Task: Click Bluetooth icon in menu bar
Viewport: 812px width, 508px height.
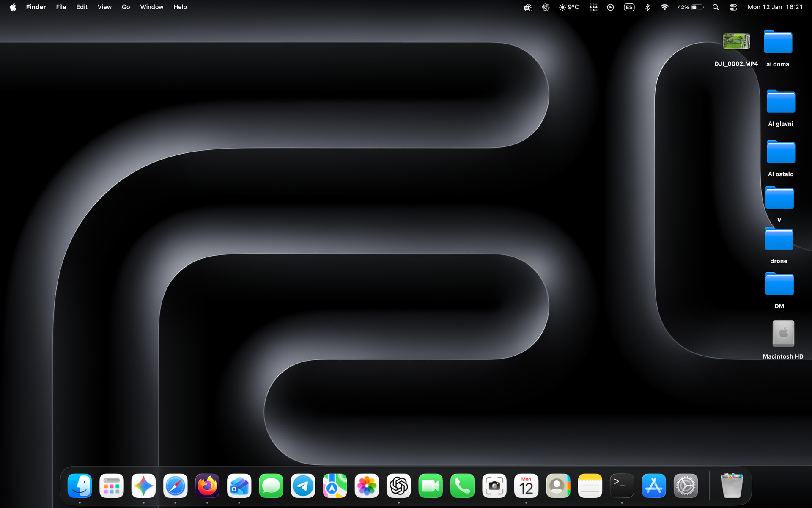Action: point(647,7)
